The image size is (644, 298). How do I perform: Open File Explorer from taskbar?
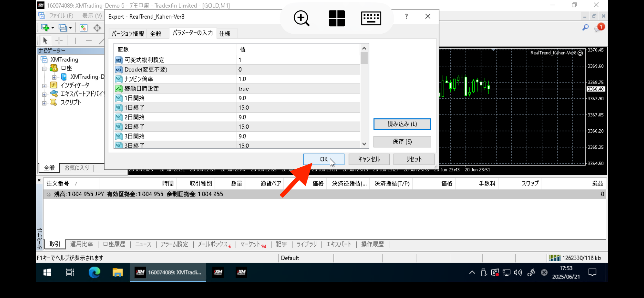point(118,273)
